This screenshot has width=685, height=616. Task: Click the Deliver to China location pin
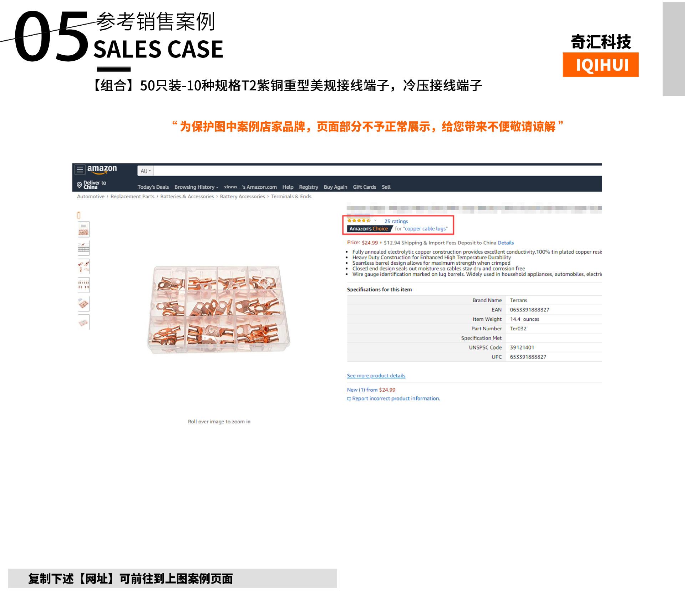pos(80,185)
